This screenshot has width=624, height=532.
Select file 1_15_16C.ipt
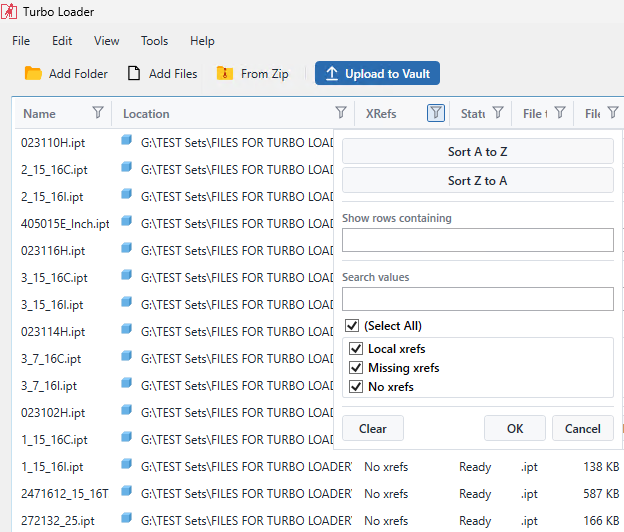click(x=54, y=440)
